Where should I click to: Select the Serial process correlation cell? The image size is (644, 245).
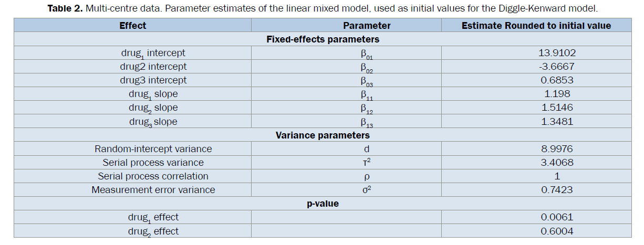[153, 176]
